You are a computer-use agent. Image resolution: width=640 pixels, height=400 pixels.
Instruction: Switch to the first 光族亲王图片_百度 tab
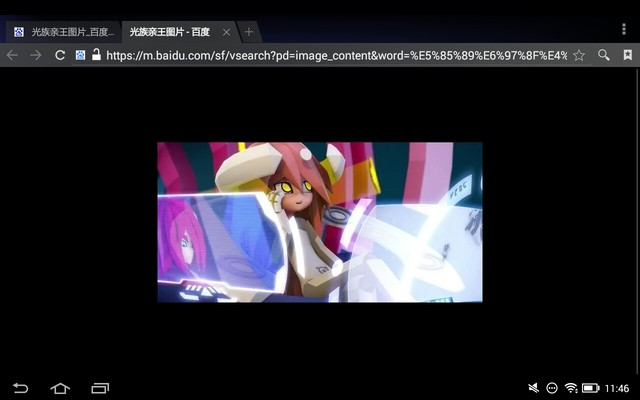65,32
